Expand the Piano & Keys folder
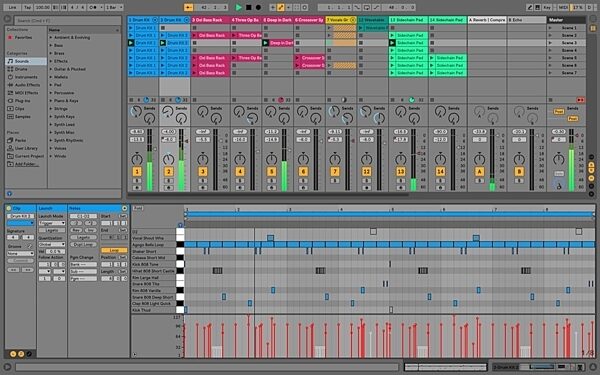Screen dimensions: 600x375 pos(51,101)
